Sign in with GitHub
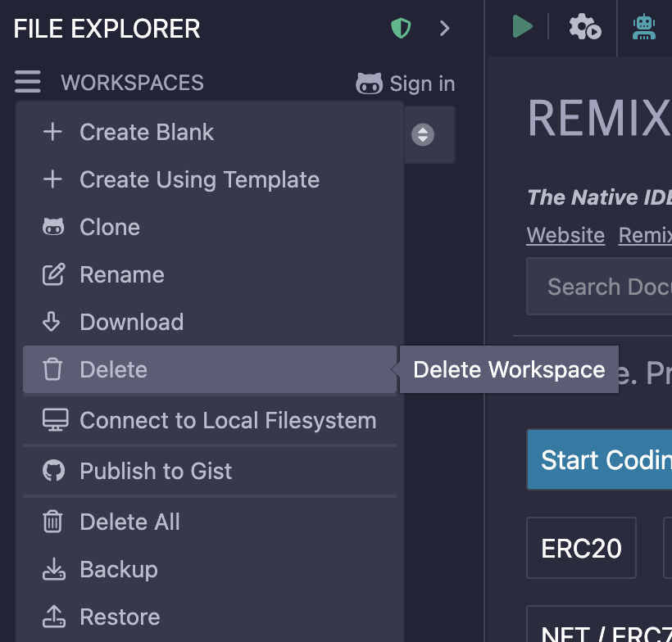 (x=405, y=83)
